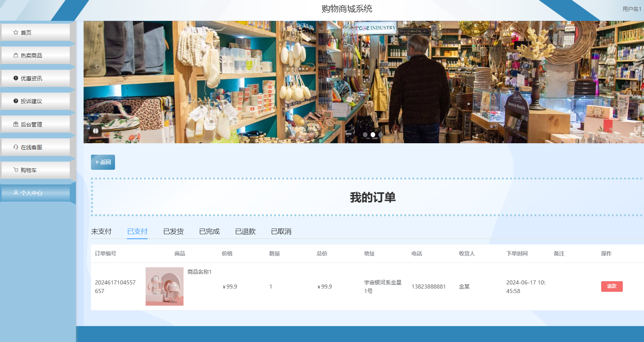
Task: Click the 电话 column header
Action: [417, 253]
